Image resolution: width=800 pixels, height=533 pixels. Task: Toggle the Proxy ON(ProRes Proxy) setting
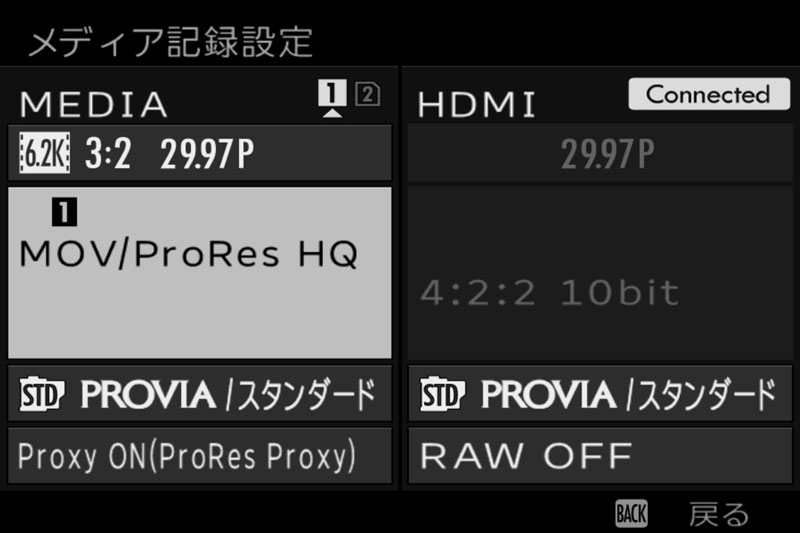point(200,455)
